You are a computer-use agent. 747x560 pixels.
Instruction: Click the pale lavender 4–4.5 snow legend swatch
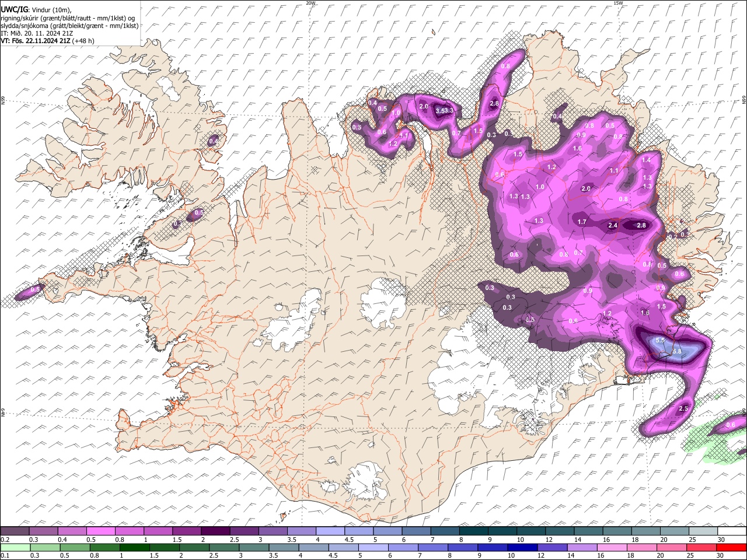click(329, 531)
